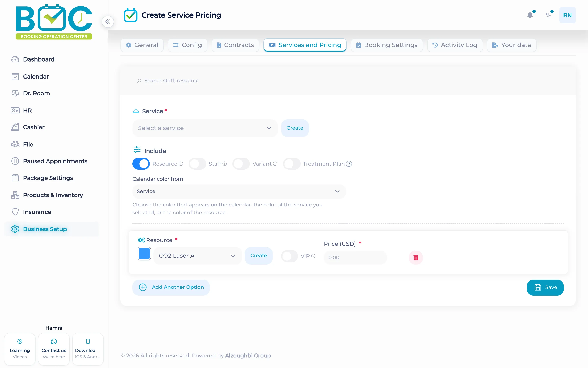Click Create next to service dropdown
The image size is (588, 368).
point(295,128)
